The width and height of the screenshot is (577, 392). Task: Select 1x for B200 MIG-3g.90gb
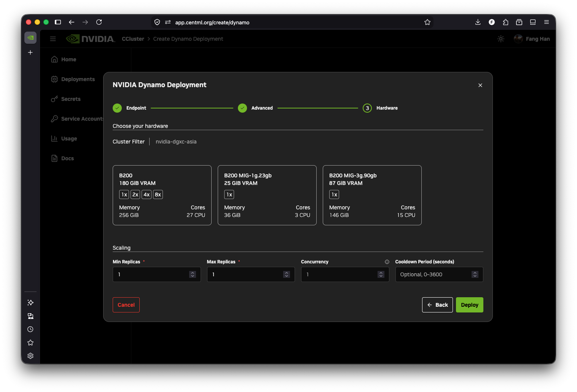[x=334, y=194]
